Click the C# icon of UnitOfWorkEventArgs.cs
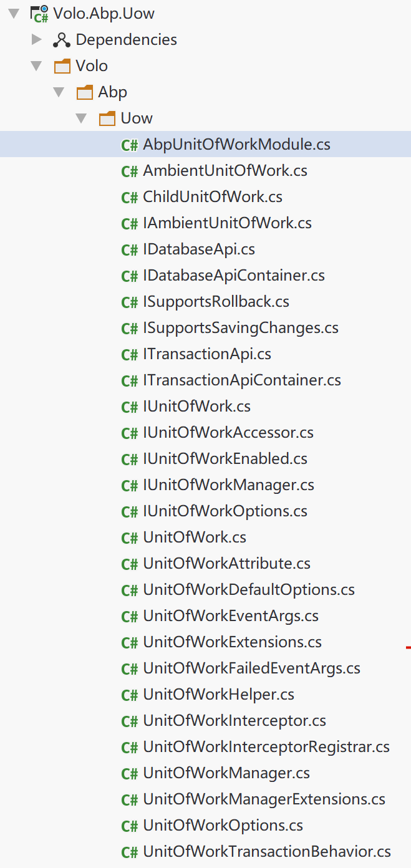Viewport: 411px width, 868px height. [x=130, y=617]
